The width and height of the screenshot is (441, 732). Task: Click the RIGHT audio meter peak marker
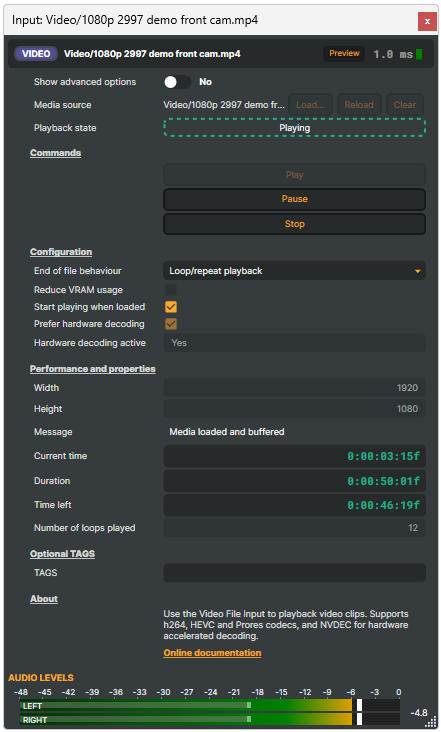pyautogui.click(x=359, y=719)
